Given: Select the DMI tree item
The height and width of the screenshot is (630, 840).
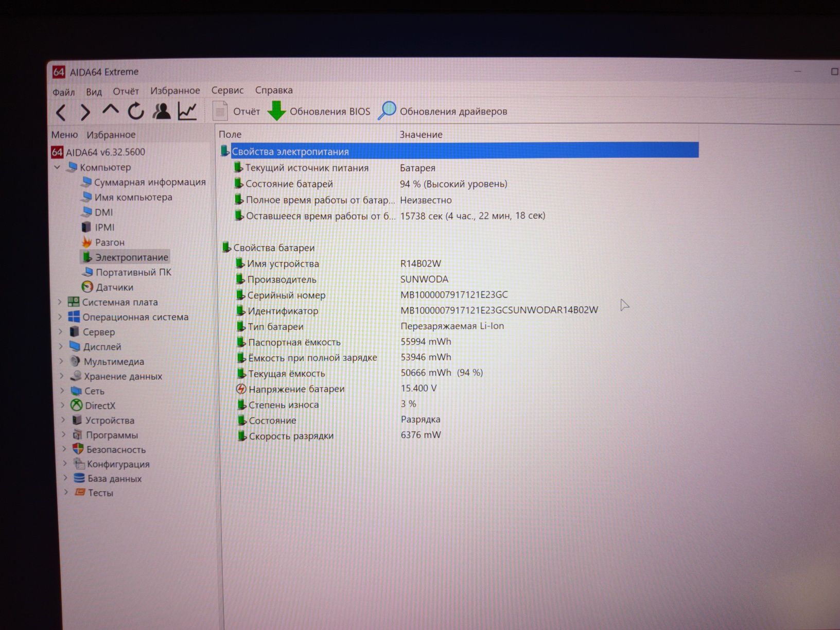Looking at the screenshot, I should click(97, 212).
